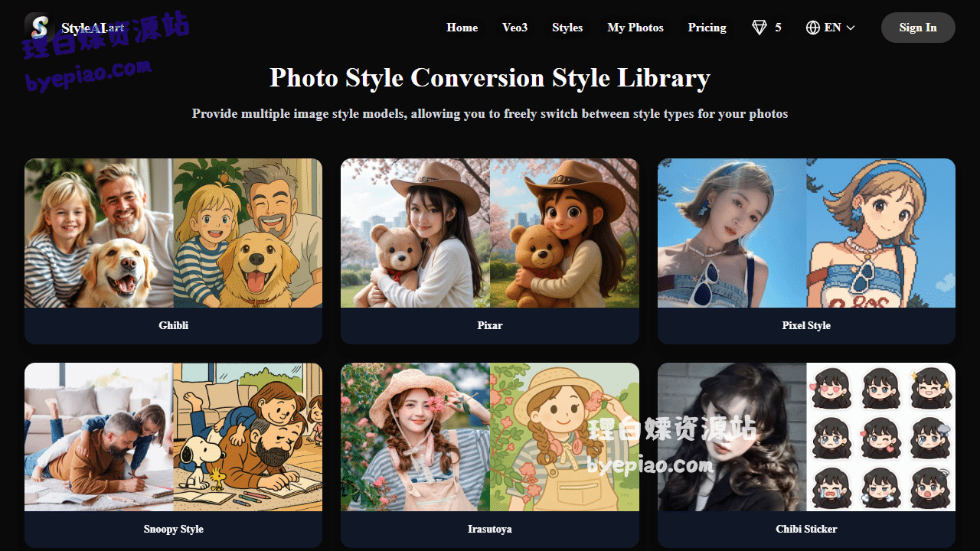Select the Ghibli style thumbnail

(173, 233)
